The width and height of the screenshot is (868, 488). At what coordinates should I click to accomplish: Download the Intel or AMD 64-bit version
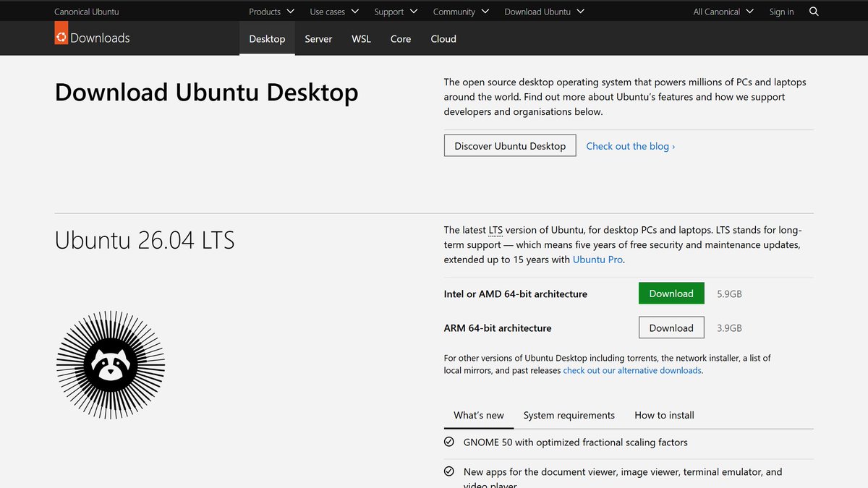coord(671,294)
